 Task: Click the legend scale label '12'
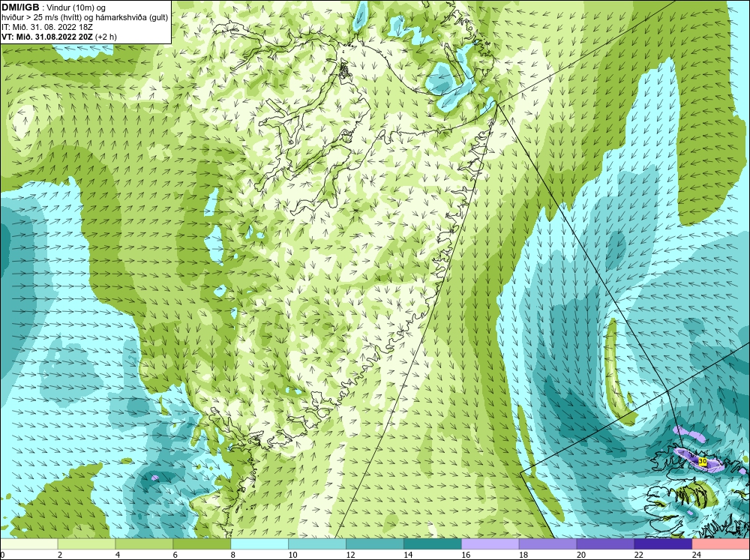coord(350,555)
